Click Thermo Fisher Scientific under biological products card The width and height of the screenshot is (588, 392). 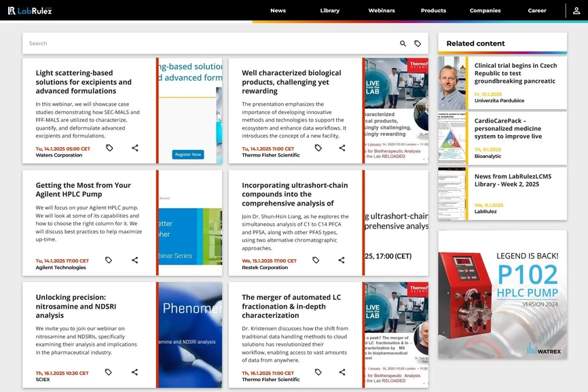tap(271, 155)
